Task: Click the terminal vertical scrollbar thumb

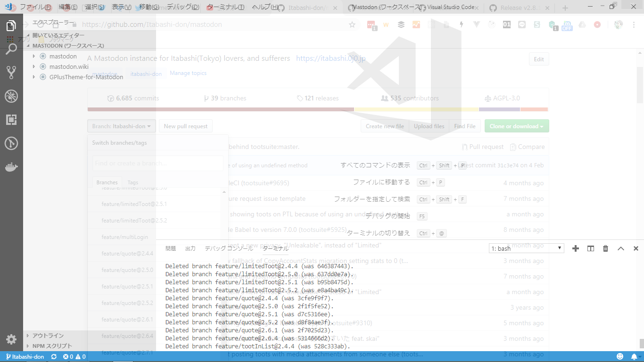Action: tap(641, 343)
